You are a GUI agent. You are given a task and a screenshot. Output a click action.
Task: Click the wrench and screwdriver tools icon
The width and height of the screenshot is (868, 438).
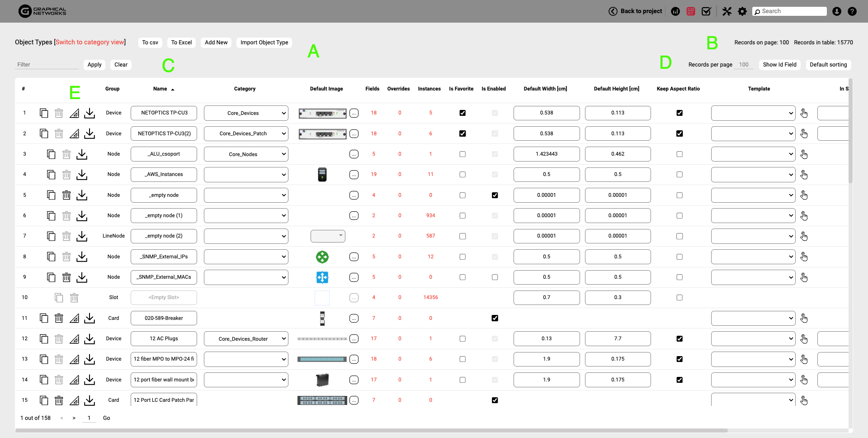(726, 11)
